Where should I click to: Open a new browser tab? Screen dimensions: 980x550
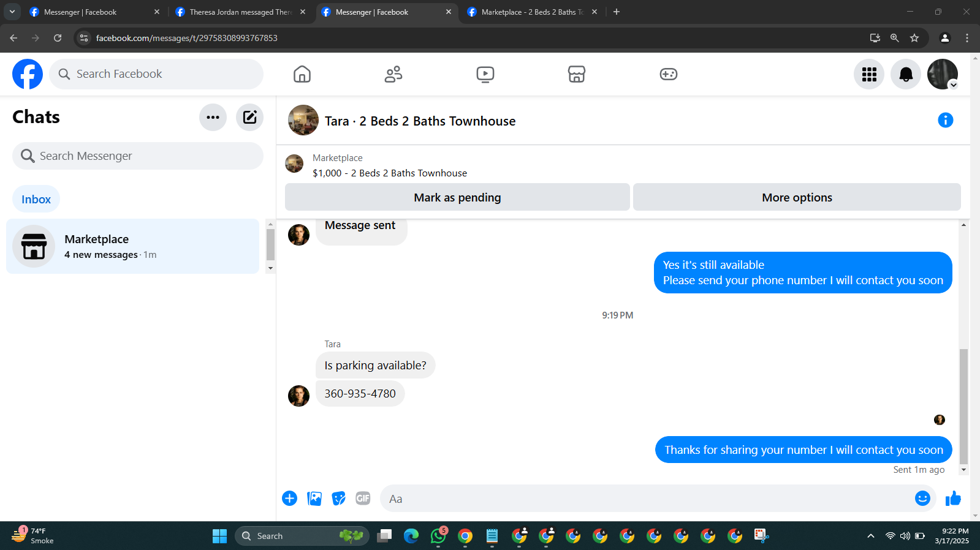617,12
